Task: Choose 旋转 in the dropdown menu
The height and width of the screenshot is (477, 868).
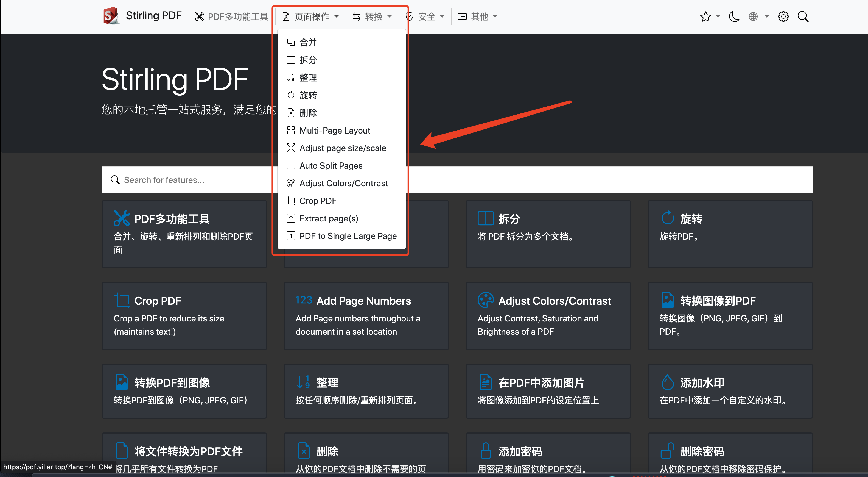Action: pos(341,95)
